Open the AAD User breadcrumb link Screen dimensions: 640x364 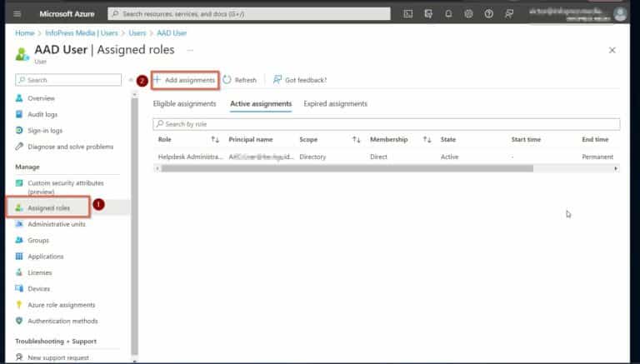tap(172, 33)
